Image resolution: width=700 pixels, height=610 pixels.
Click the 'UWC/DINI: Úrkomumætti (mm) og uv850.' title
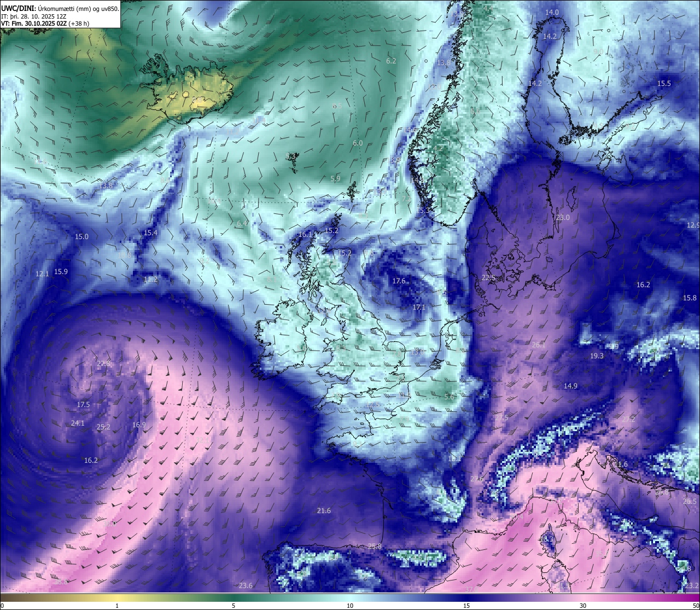click(x=60, y=8)
